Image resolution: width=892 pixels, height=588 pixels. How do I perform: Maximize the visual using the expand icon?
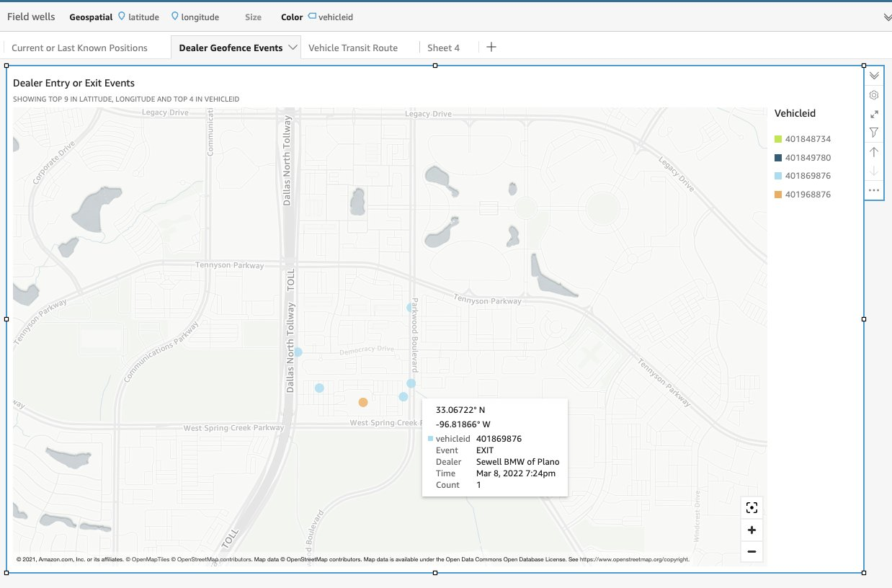coord(874,113)
